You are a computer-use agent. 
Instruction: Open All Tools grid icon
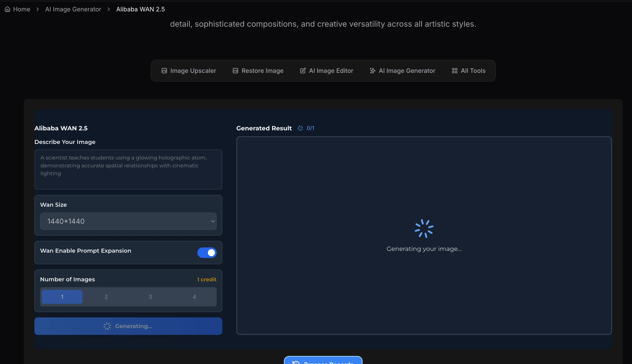click(x=455, y=70)
